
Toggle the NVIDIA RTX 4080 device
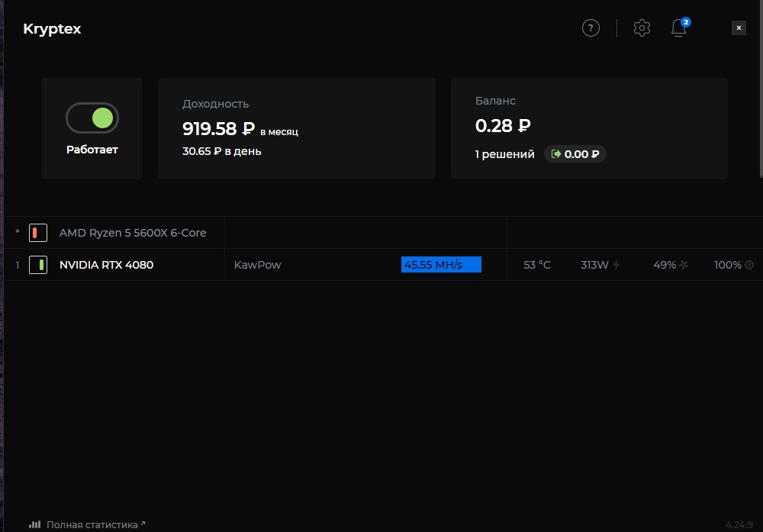point(38,265)
